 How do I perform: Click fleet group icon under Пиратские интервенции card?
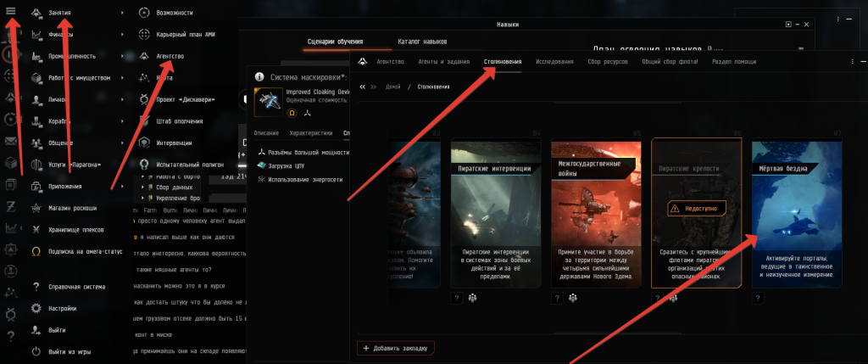coord(471,298)
